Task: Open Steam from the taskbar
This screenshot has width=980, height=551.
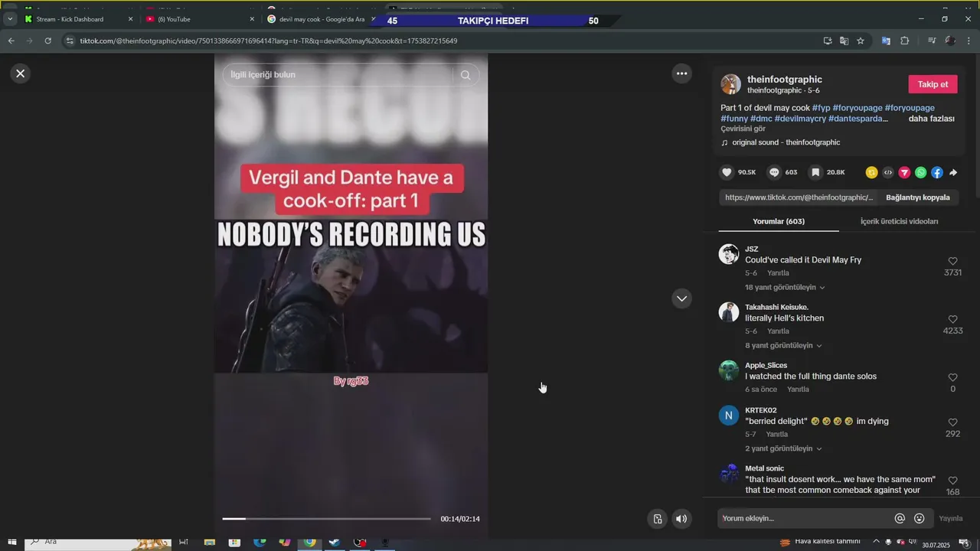Action: [335, 543]
